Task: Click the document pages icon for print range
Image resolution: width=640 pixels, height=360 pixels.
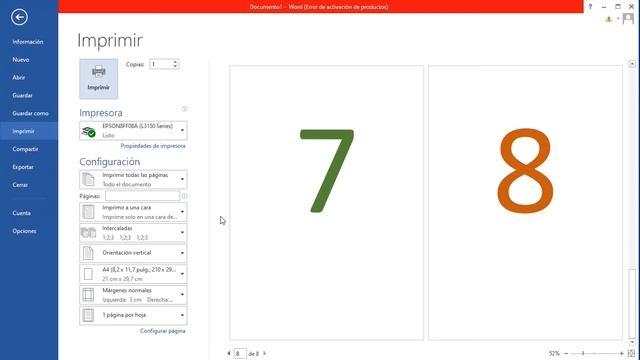Action: pos(88,179)
